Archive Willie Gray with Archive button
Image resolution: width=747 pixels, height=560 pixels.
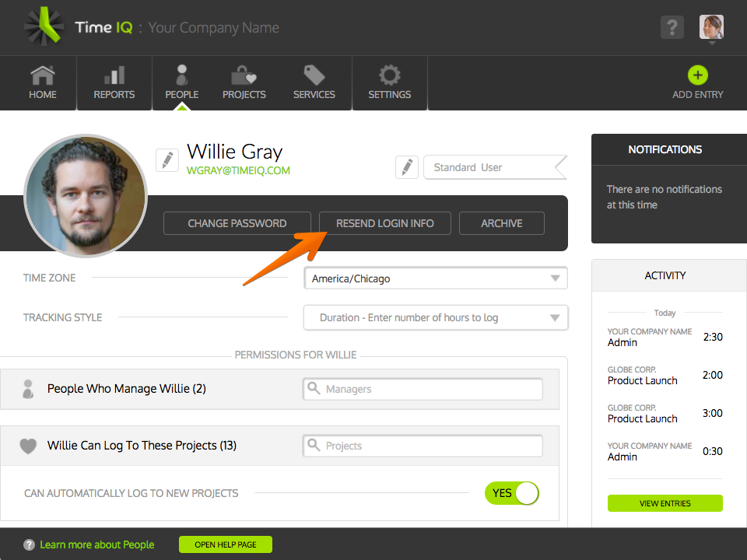[x=502, y=223]
